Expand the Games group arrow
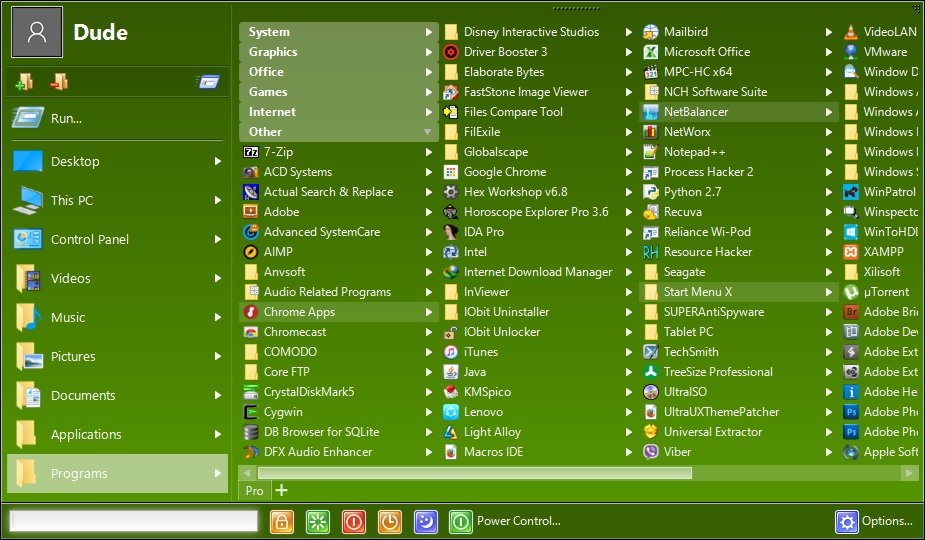The image size is (925, 540). pyautogui.click(x=429, y=91)
